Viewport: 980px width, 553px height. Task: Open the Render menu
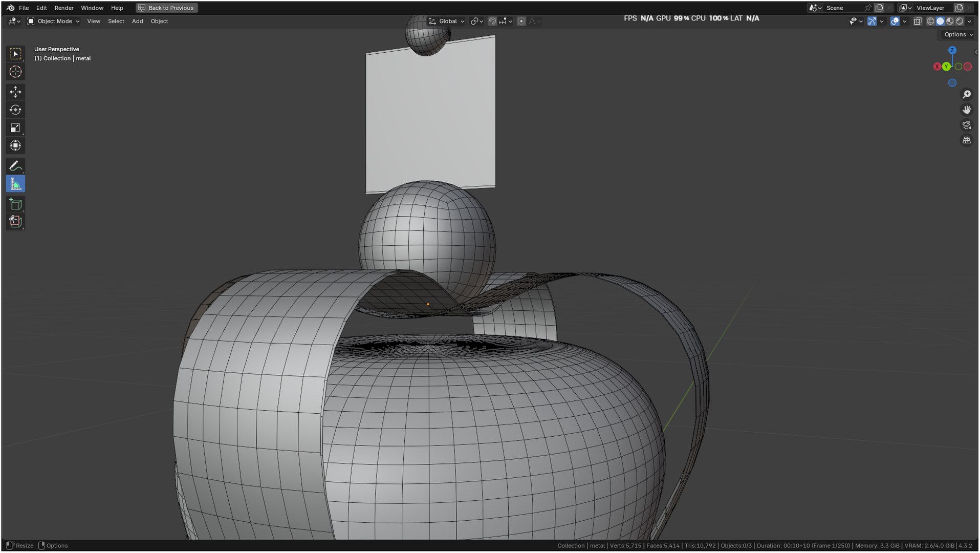(64, 8)
